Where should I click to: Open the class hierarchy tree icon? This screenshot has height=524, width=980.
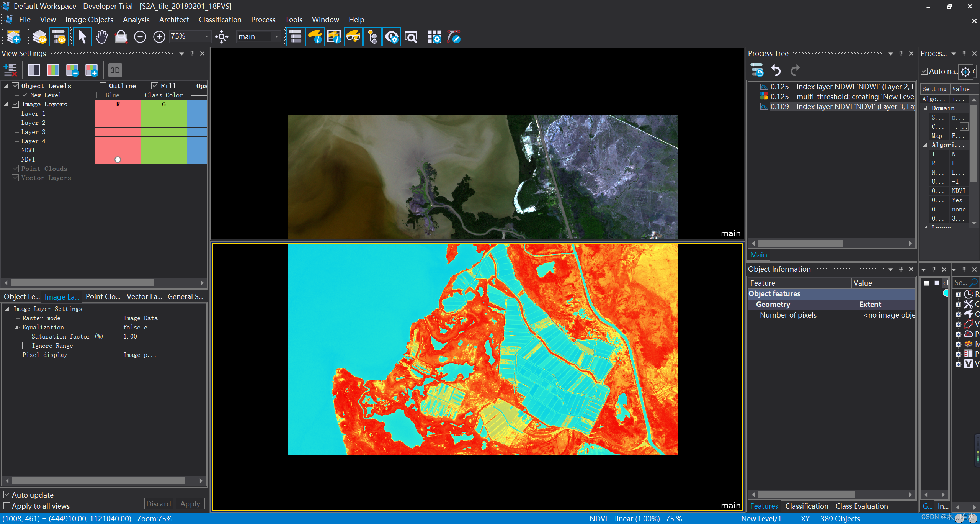(372, 37)
